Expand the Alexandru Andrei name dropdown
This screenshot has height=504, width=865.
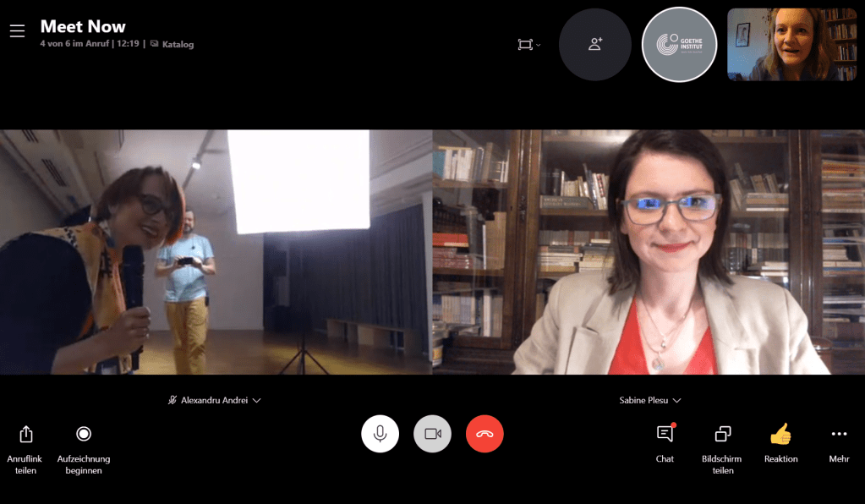click(257, 401)
